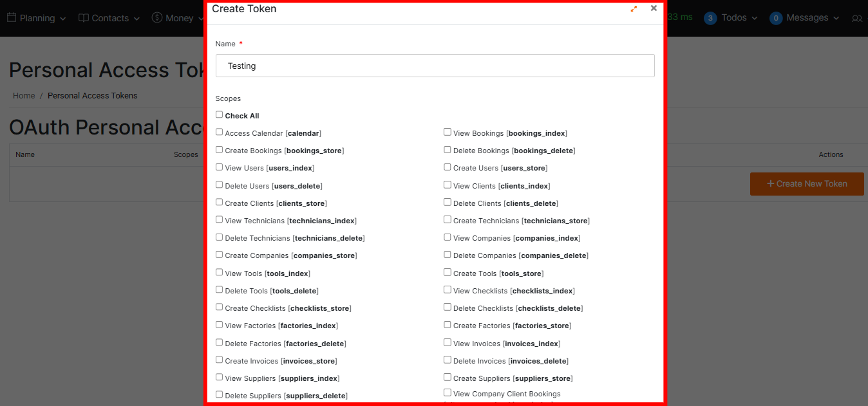Select the Delete Invoices scope checkbox
This screenshot has height=406, width=868.
pos(448,360)
